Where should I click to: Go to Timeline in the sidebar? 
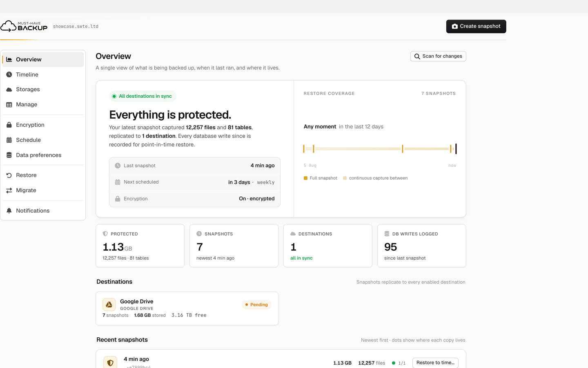tap(43, 74)
